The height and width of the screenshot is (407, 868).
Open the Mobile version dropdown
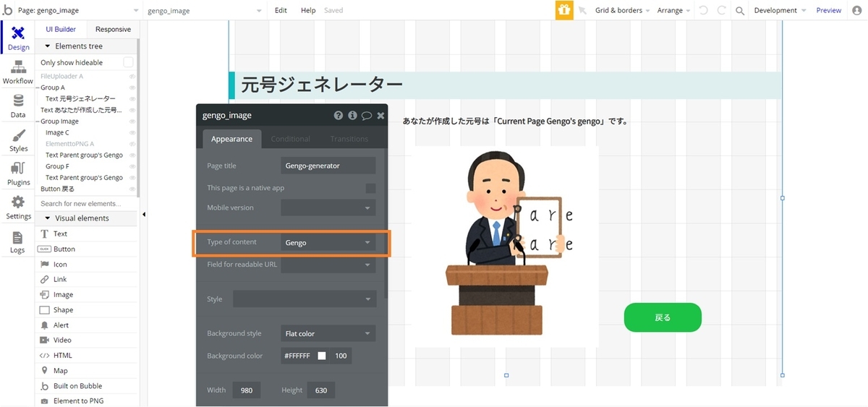(x=328, y=207)
